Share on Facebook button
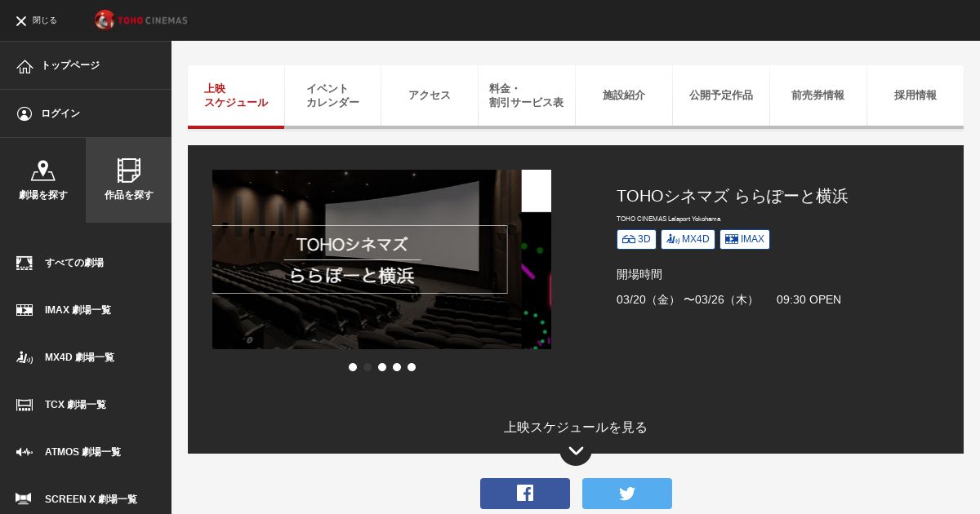980x514 pixels. (525, 494)
